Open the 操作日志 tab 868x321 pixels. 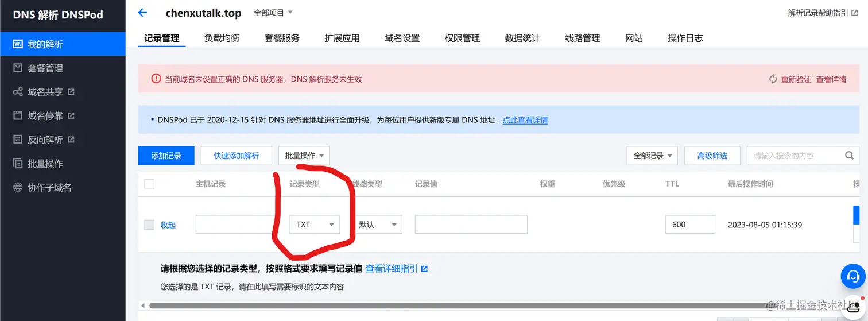tap(685, 38)
